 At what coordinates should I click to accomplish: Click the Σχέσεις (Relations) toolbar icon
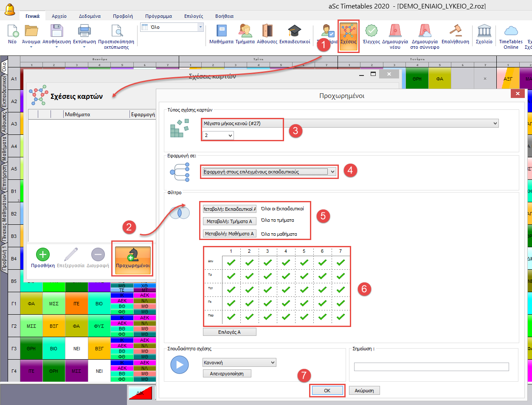(348, 32)
